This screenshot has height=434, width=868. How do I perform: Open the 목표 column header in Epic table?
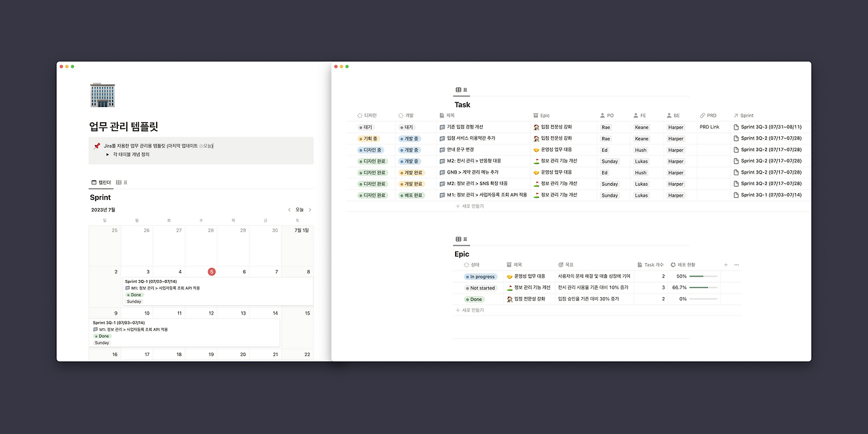tap(566, 265)
